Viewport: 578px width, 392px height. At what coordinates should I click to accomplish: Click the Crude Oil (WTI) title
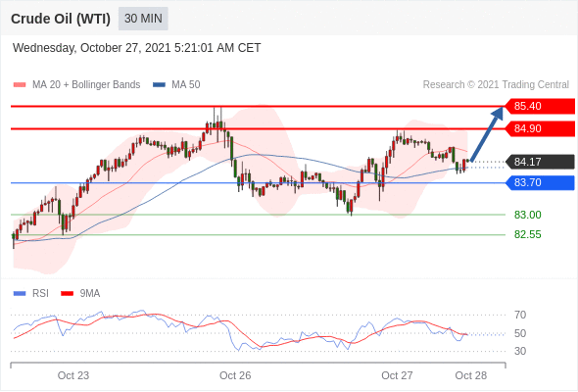61,19
